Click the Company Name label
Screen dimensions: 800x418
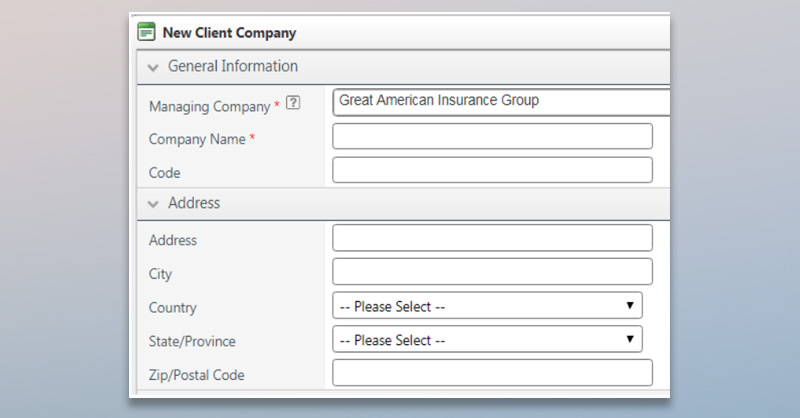[x=196, y=140]
